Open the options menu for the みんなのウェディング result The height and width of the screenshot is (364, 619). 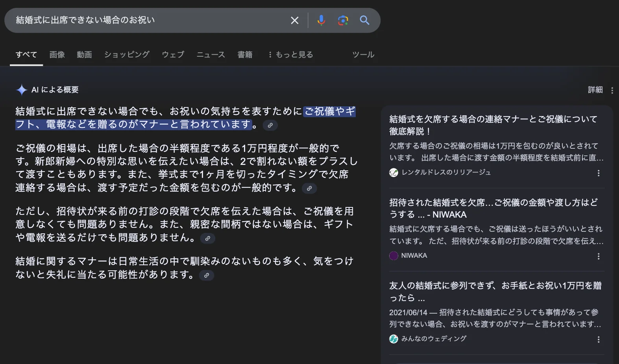(x=599, y=339)
